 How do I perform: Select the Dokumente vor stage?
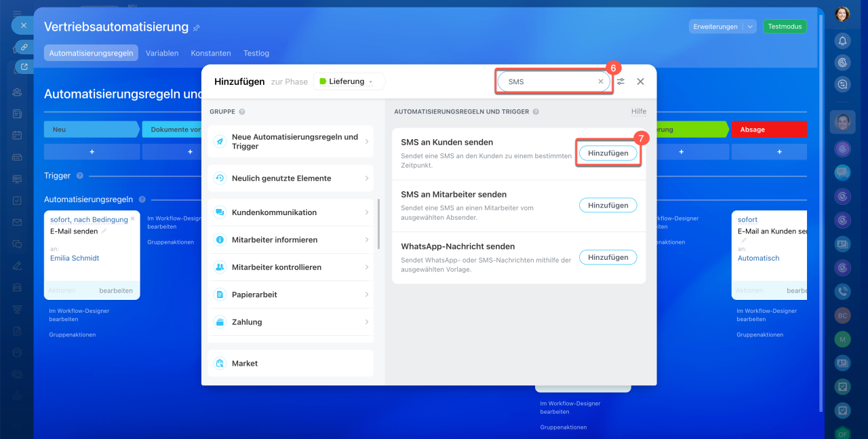172,130
